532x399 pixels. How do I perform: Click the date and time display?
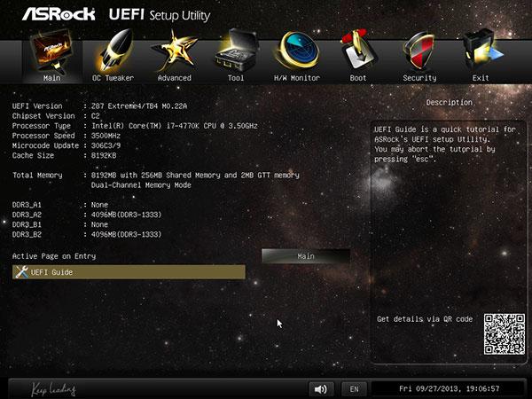click(x=449, y=389)
